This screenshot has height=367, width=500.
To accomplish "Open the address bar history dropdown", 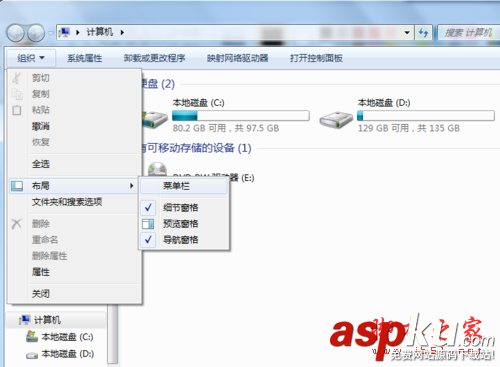I will pos(407,33).
